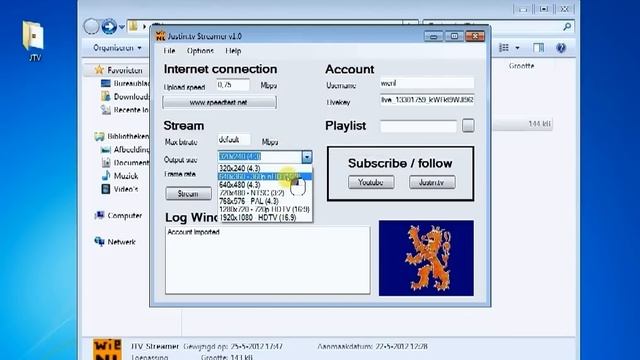Open the Explorer help icon
640x360 pixels.
click(x=561, y=48)
